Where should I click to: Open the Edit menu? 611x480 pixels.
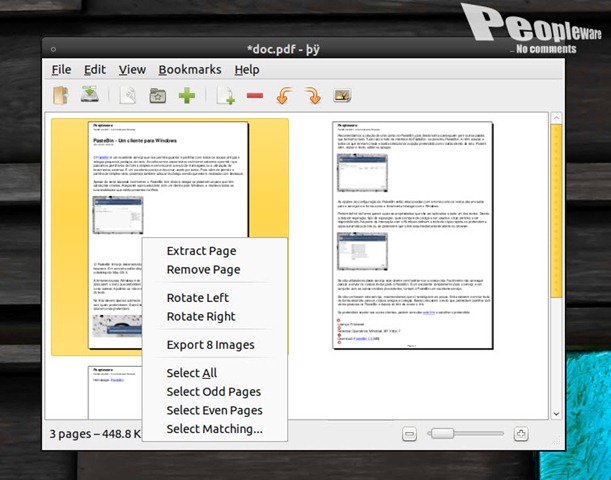95,70
